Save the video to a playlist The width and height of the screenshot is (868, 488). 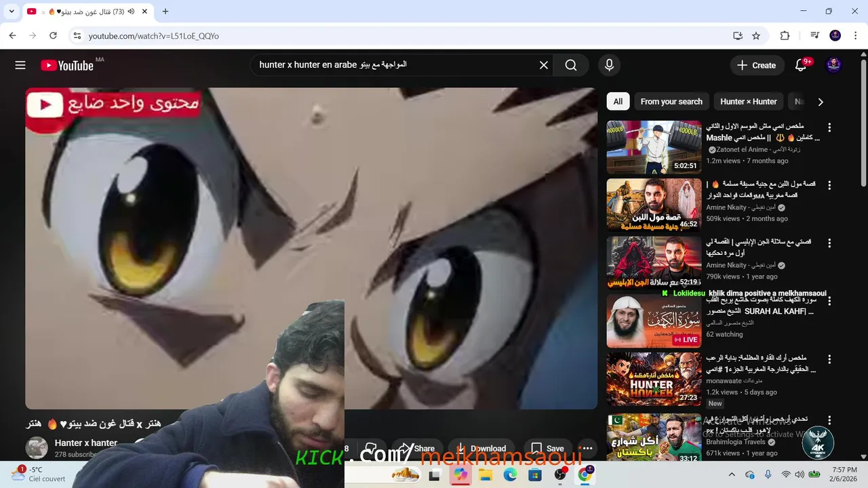click(547, 448)
